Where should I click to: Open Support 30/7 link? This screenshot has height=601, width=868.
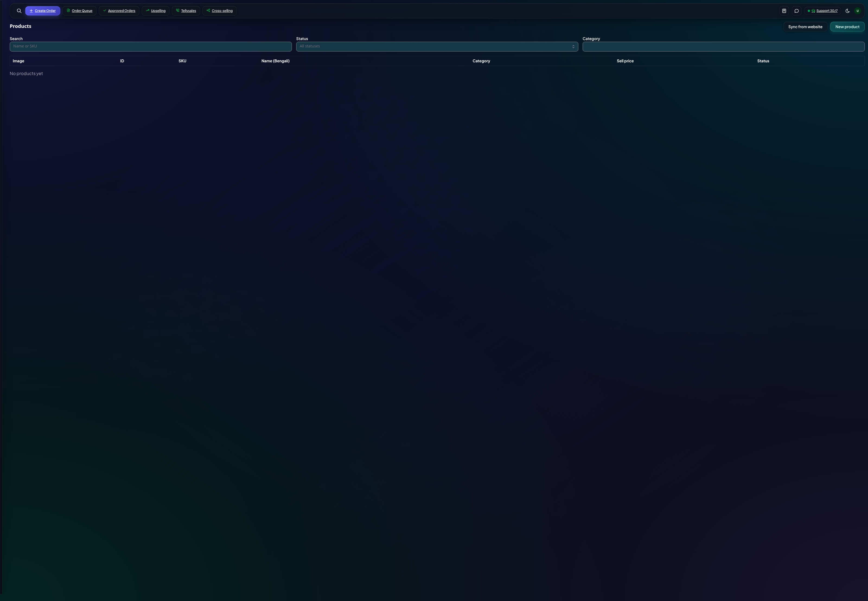(823, 11)
